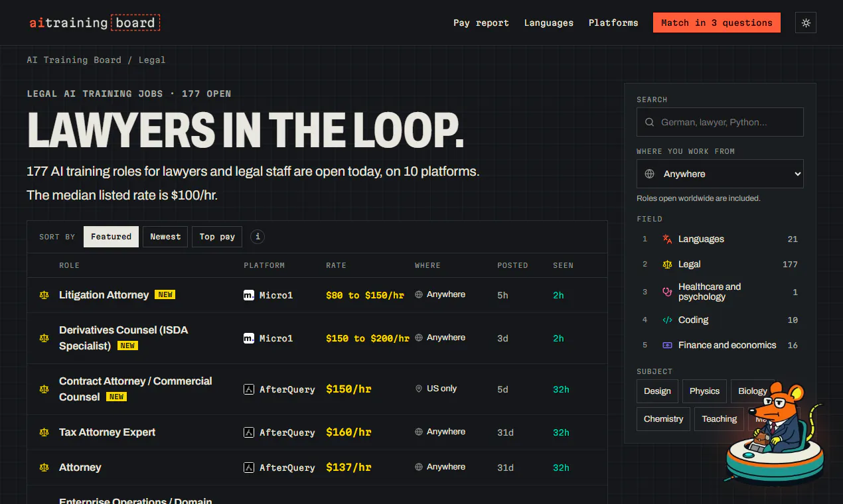Screen dimensions: 843x504
Task: Click the scales icon beside Tax Attorney Expert
Action: point(44,432)
